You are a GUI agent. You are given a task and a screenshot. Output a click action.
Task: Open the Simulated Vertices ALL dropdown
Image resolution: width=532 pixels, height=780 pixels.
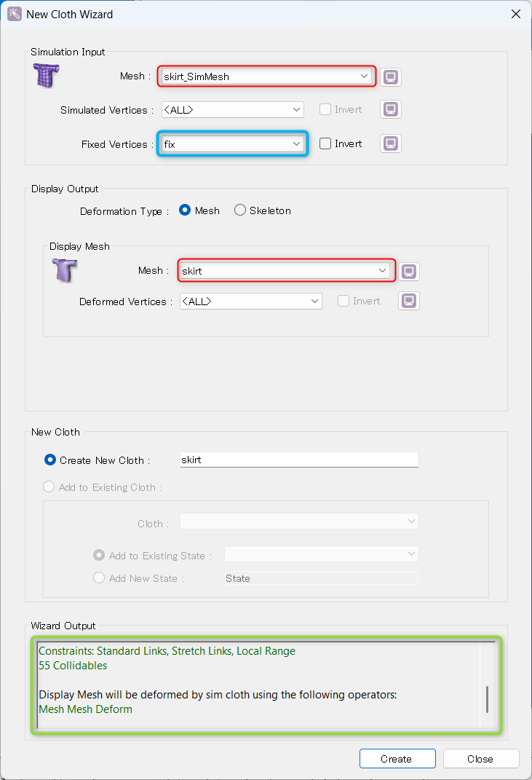pos(233,109)
